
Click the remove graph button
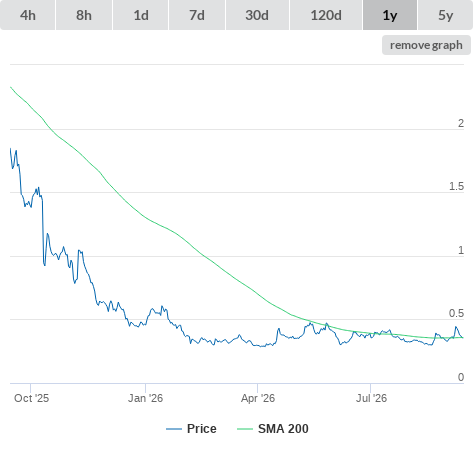point(426,45)
